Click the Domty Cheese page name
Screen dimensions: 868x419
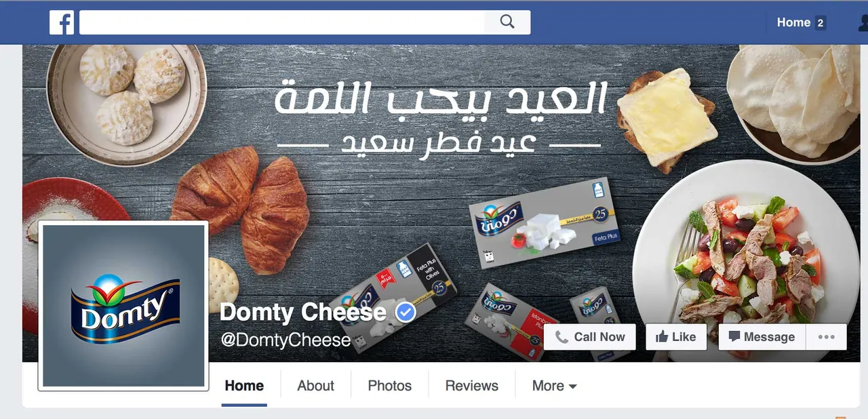303,313
